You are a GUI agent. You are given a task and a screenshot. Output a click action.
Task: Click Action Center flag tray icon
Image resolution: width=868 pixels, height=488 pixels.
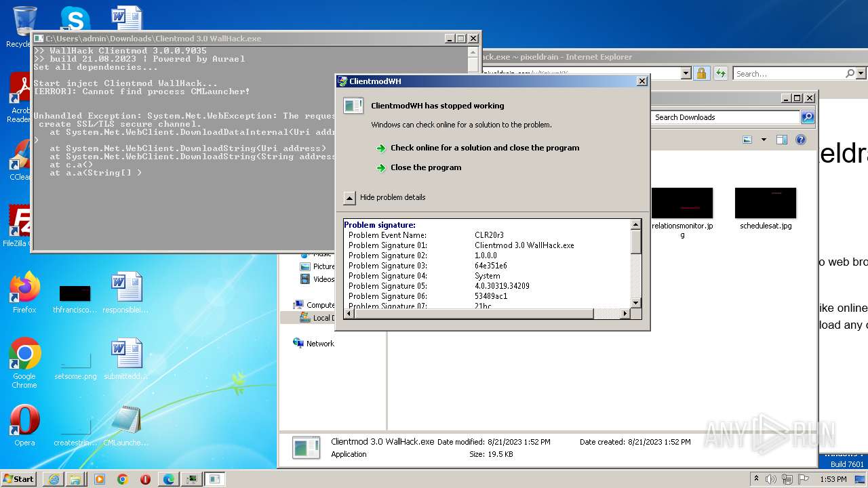pyautogui.click(x=804, y=479)
